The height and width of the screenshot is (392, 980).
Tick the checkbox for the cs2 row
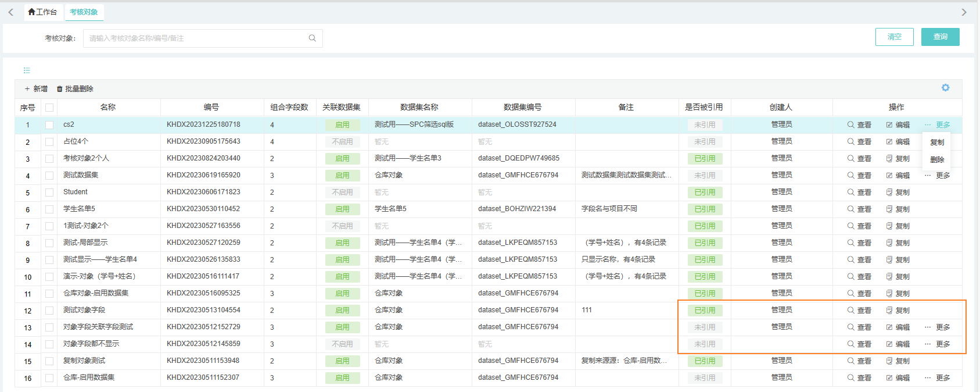pyautogui.click(x=49, y=125)
